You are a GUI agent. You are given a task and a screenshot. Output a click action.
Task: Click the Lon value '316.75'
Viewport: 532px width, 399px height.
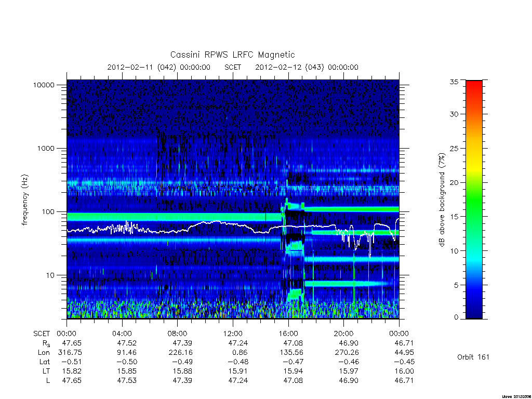click(x=70, y=353)
